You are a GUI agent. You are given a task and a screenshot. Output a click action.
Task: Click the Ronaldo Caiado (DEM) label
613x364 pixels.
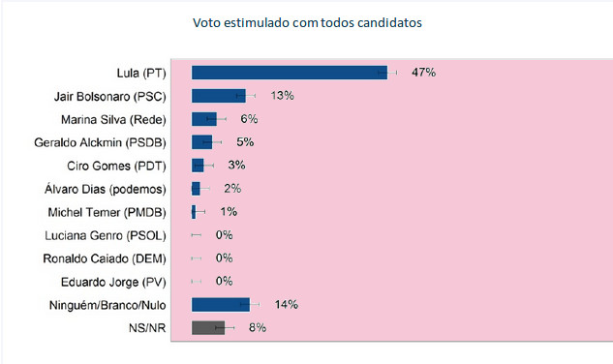tap(105, 258)
